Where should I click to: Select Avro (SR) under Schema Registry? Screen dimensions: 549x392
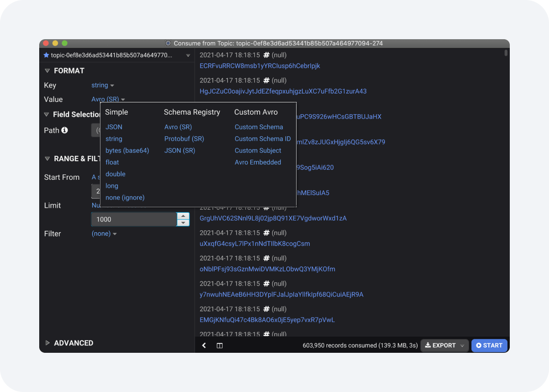click(x=178, y=127)
